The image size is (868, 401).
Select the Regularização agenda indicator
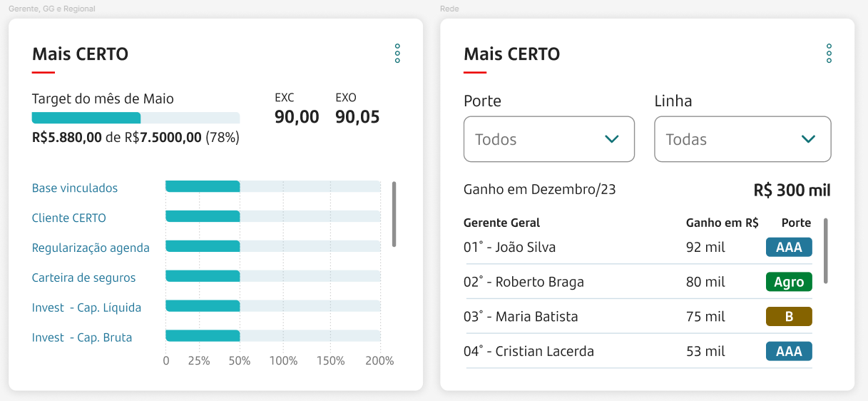point(91,248)
